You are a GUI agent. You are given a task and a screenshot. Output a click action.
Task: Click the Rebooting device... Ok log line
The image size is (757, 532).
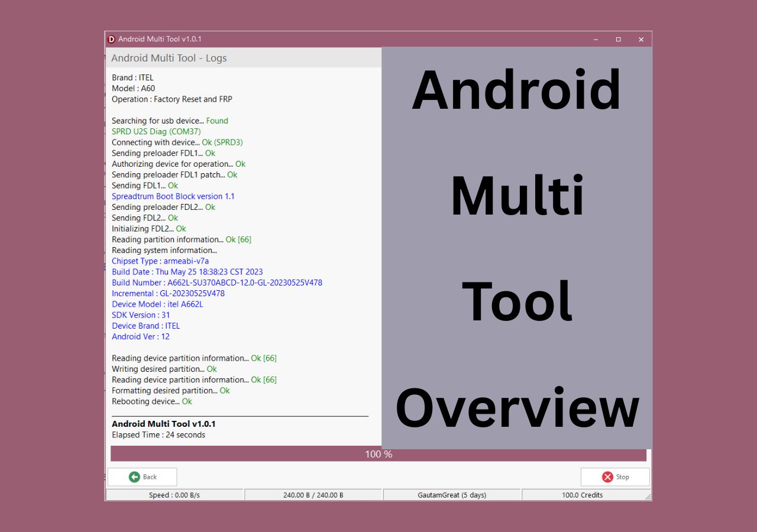coord(152,401)
